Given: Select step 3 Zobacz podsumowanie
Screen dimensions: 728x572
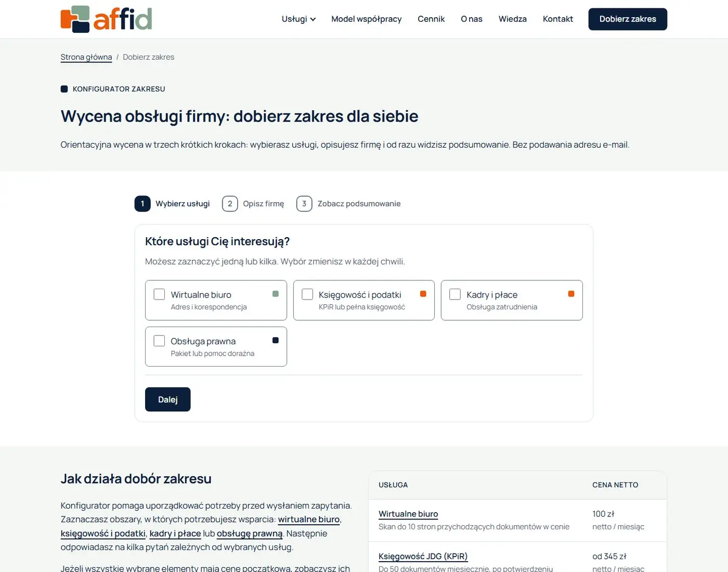Looking at the screenshot, I should click(x=348, y=204).
